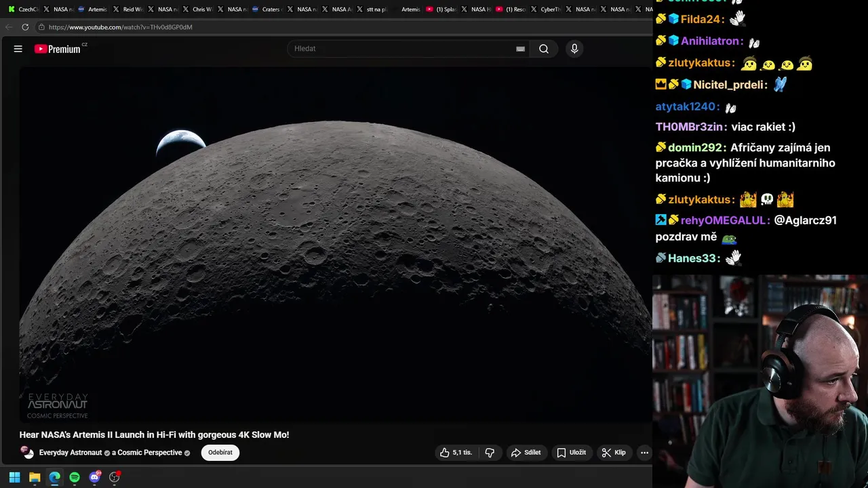The height and width of the screenshot is (488, 868).
Task: Like the video with thumbs up
Action: pos(456,453)
